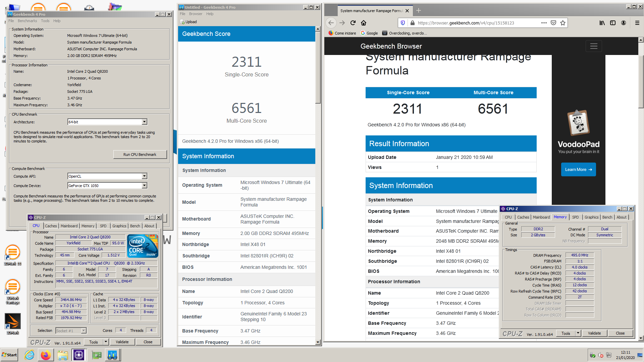
Task: Open Tools dropdown arrow in left CPU-Z
Action: pyautogui.click(x=106, y=342)
